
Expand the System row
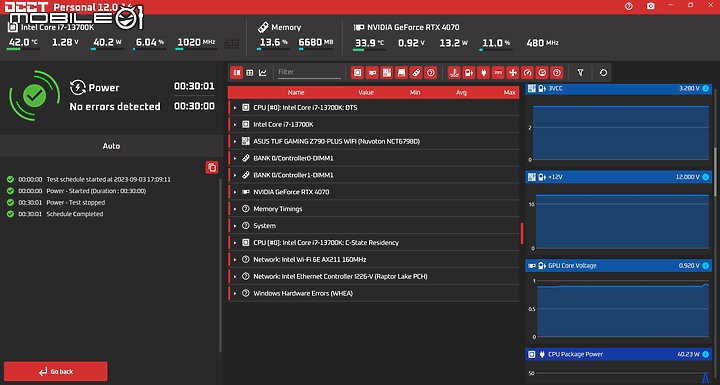pyautogui.click(x=235, y=226)
